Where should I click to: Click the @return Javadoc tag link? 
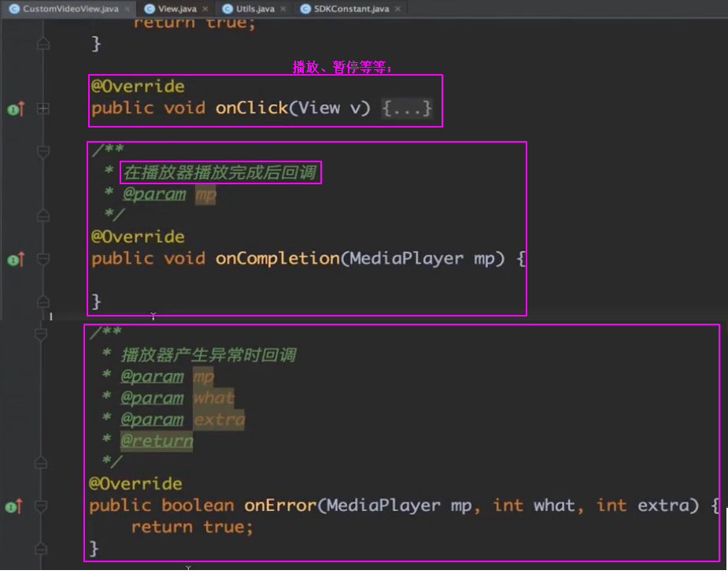(157, 441)
